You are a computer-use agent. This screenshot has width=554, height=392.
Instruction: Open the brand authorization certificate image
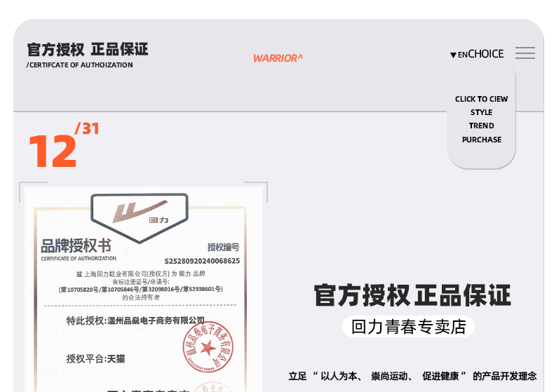(144, 290)
